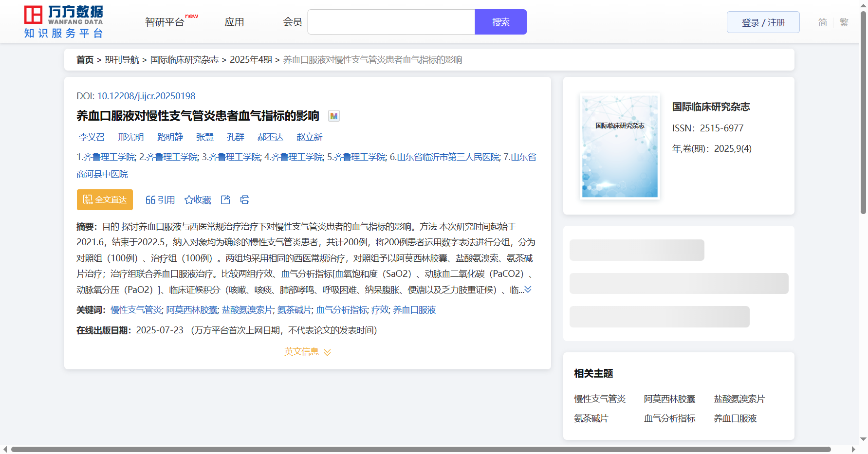Focus the search input field
868x454 pixels.
[391, 22]
